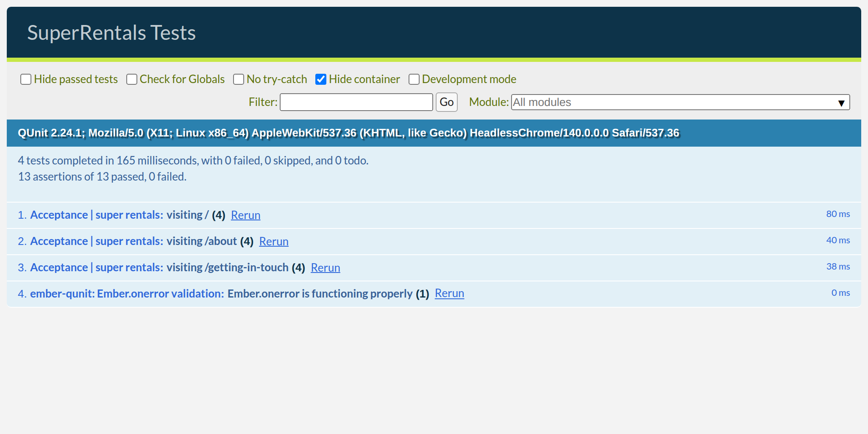Rerun the visiting / acceptance test
Viewport: 868px width, 434px height.
click(245, 215)
